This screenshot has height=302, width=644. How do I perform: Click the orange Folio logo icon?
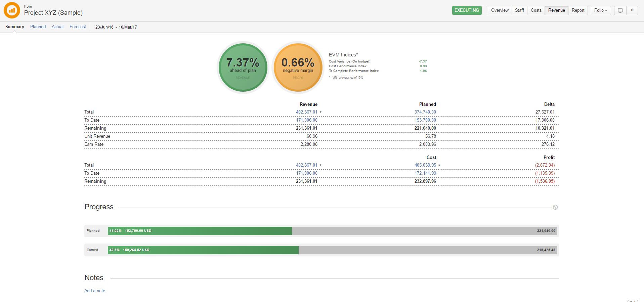coord(12,10)
